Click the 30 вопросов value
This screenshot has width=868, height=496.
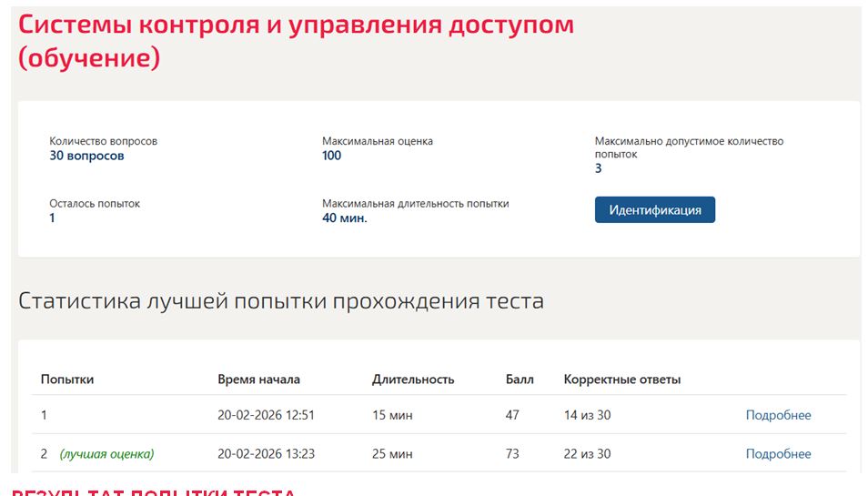[x=87, y=156]
